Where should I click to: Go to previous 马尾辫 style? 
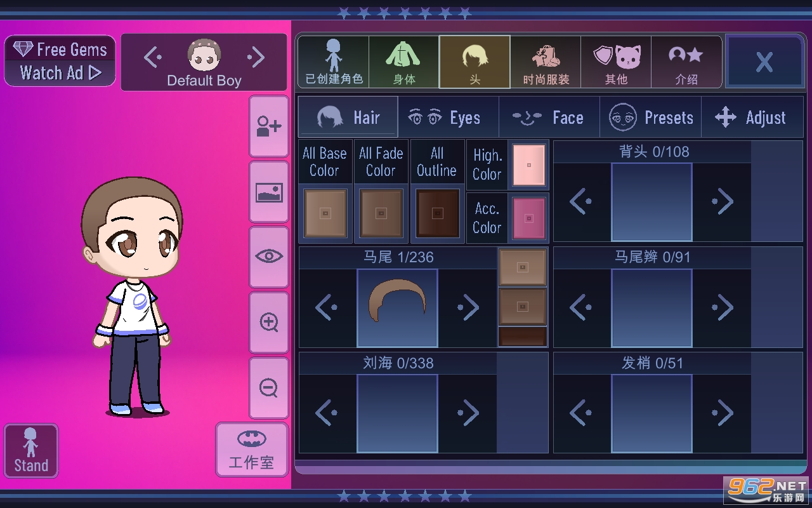581,308
